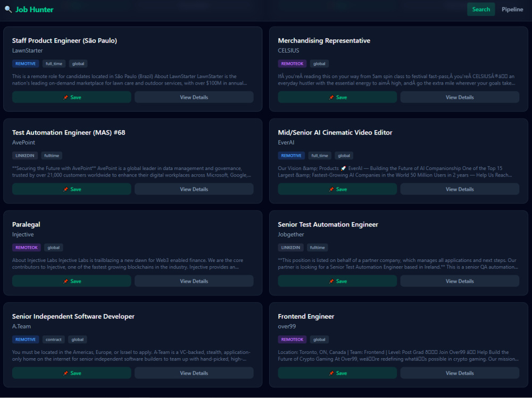Image resolution: width=532 pixels, height=398 pixels.
Task: Save the Senior Independent Software Developer job
Action: point(72,373)
